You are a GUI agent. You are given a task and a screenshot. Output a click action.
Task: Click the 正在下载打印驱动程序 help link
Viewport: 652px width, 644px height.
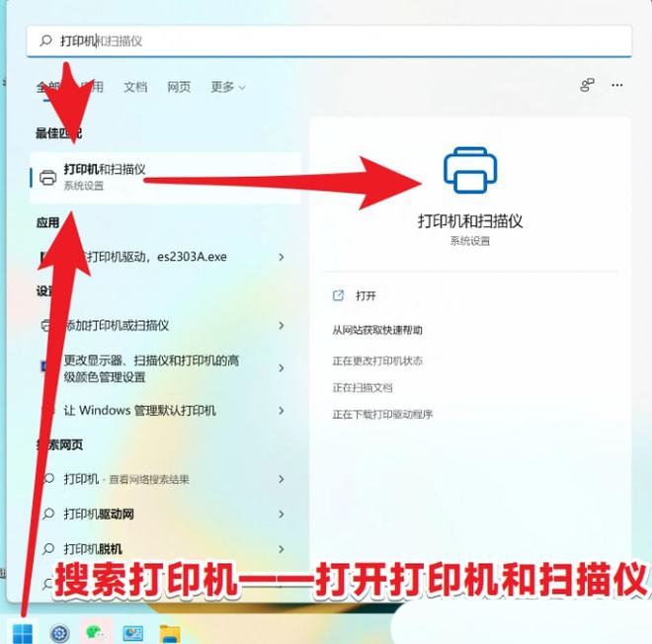tap(382, 414)
